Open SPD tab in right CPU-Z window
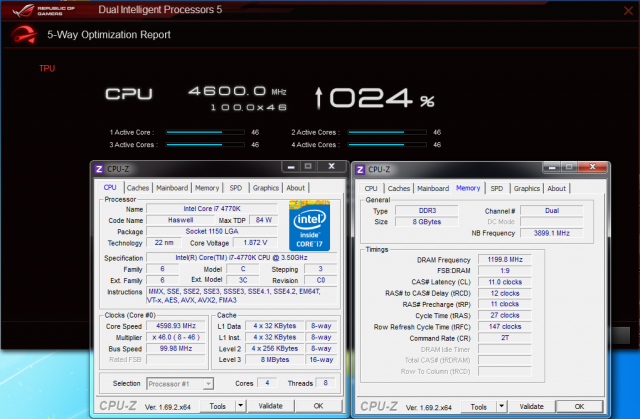Viewport: 640px width, 419px height. (497, 188)
